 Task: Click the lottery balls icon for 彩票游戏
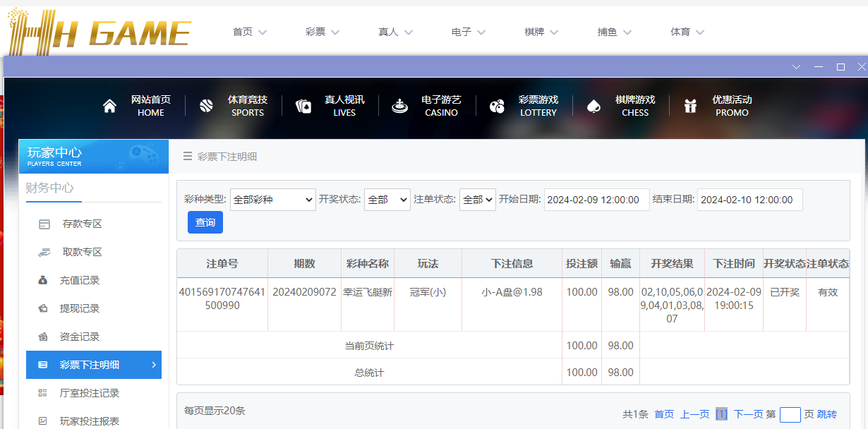coord(497,106)
